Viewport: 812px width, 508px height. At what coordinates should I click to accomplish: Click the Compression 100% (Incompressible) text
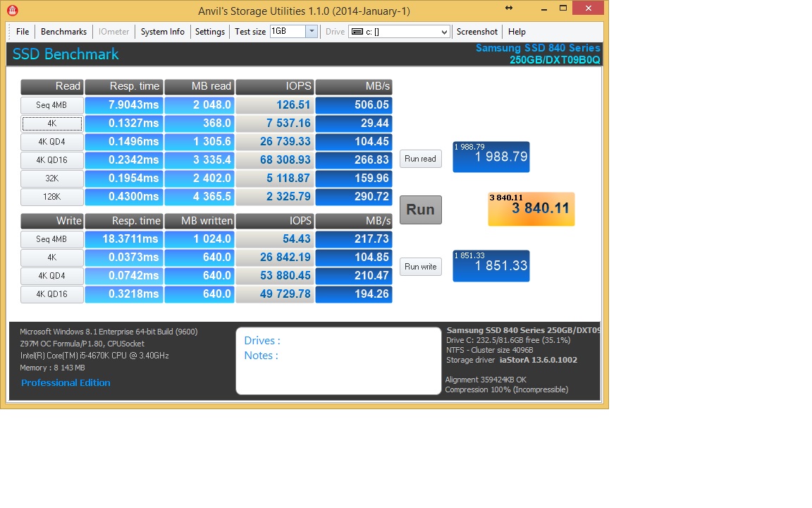507,389
